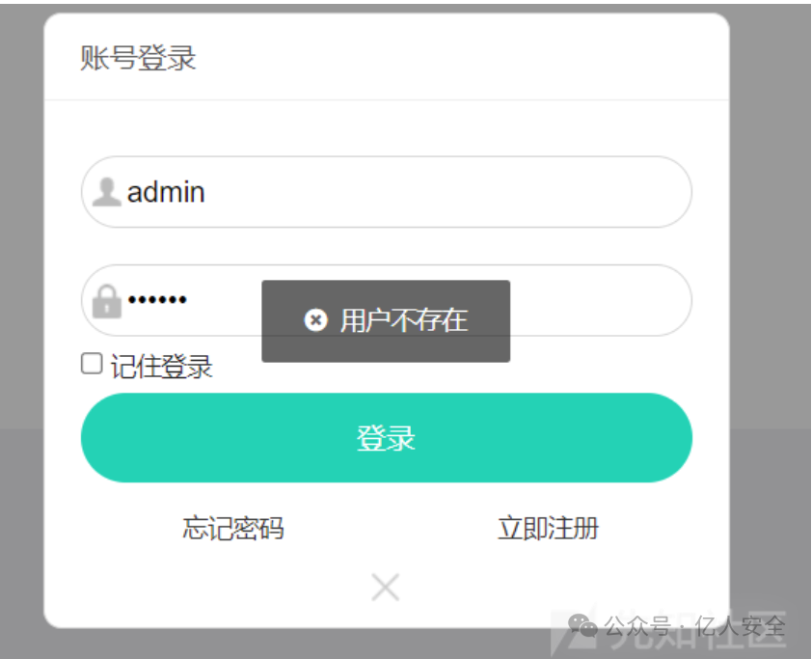This screenshot has height=659, width=812.
Task: Click the 公众号·亿人安全 watermark text
Action: 694,626
